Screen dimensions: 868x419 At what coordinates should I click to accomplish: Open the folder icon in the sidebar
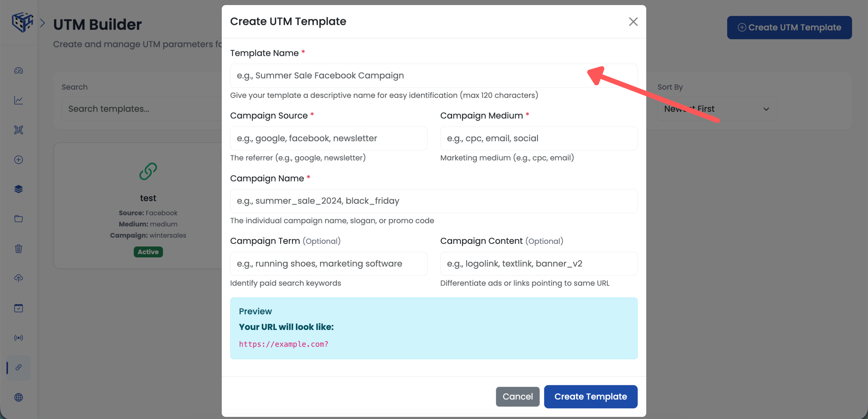[x=19, y=218]
